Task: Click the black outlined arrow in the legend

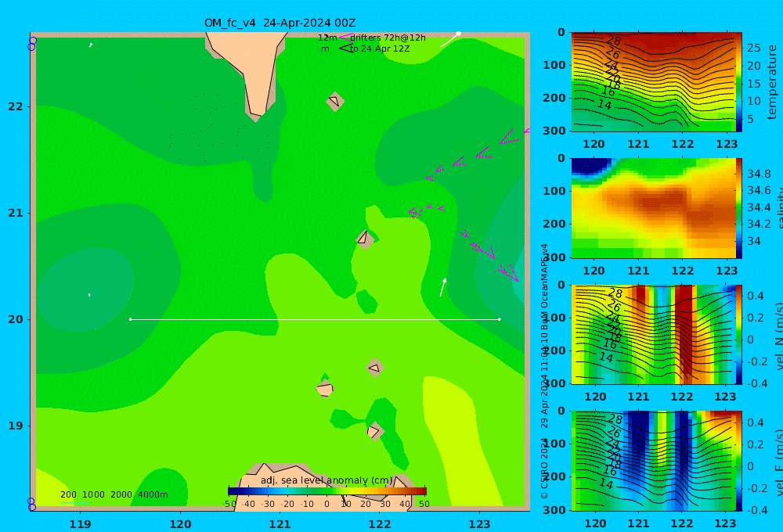Action: pos(345,49)
